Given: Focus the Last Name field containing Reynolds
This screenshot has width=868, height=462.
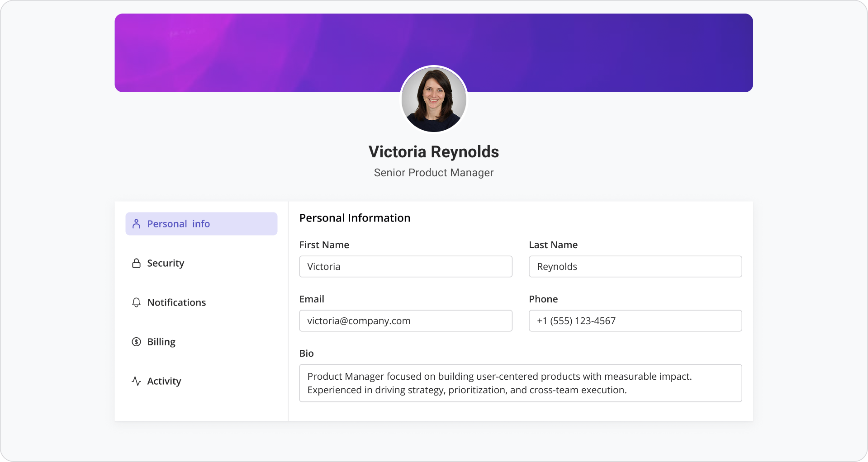Looking at the screenshot, I should 635,267.
